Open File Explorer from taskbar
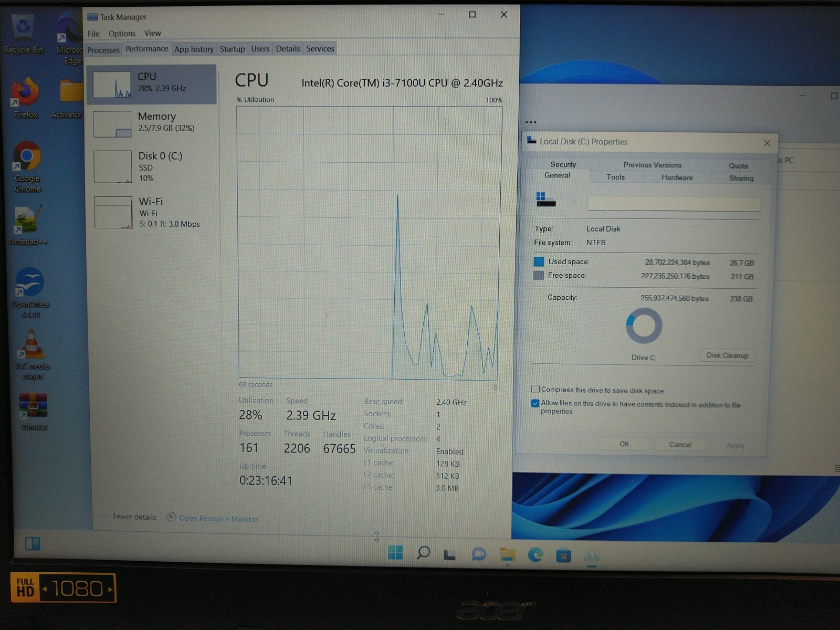840x630 pixels. click(x=507, y=554)
